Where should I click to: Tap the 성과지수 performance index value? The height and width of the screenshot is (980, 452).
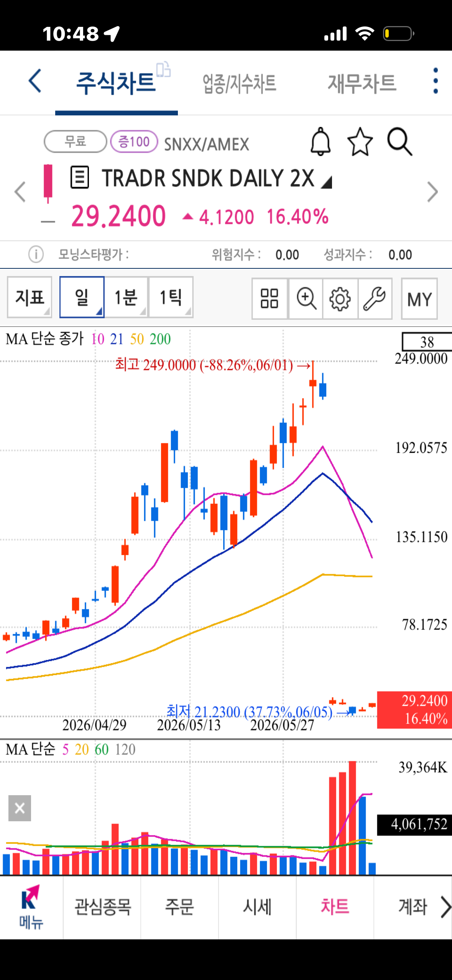click(x=400, y=255)
